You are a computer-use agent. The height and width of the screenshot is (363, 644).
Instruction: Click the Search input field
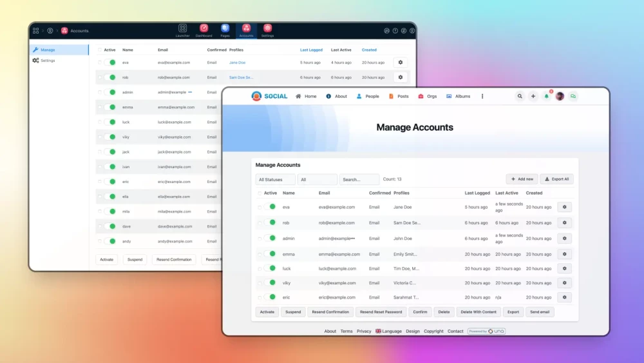[x=359, y=179]
